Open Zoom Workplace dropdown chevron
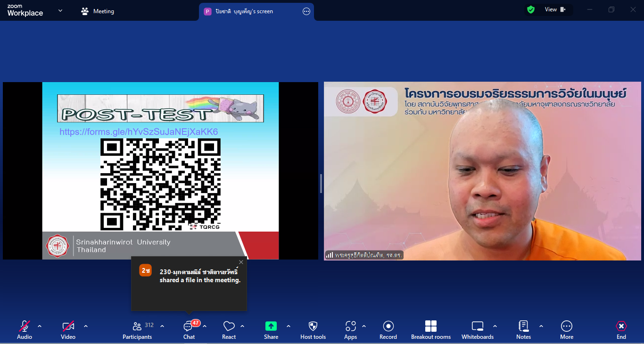 coord(60,11)
